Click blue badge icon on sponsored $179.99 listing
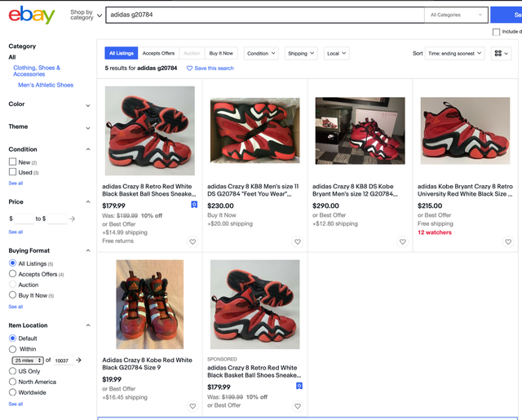 tap(299, 386)
